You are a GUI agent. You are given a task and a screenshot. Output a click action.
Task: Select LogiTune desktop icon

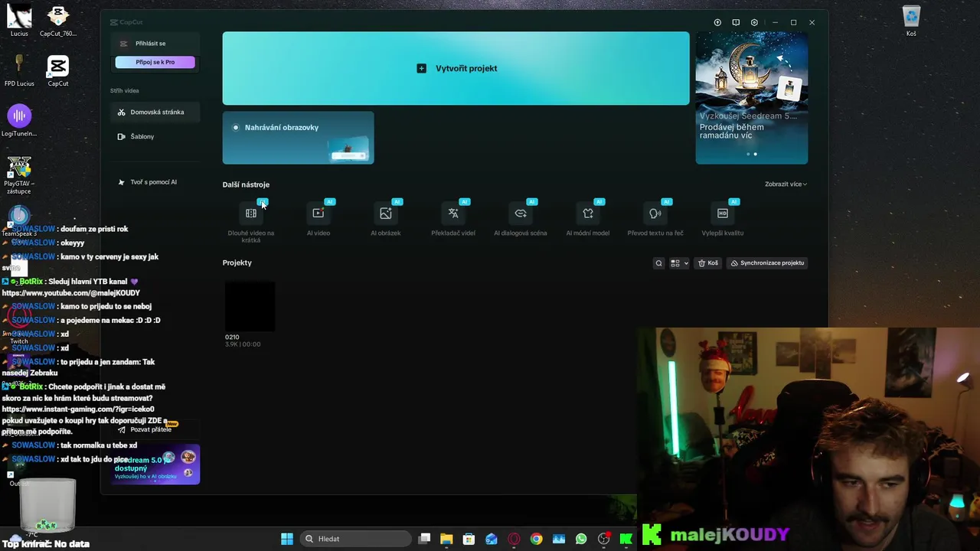(19, 121)
